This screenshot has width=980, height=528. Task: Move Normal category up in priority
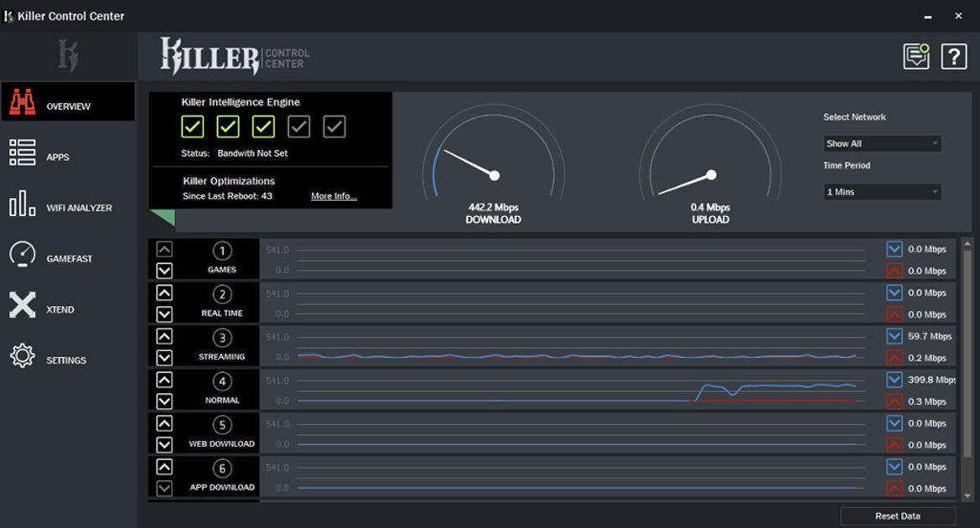(164, 380)
